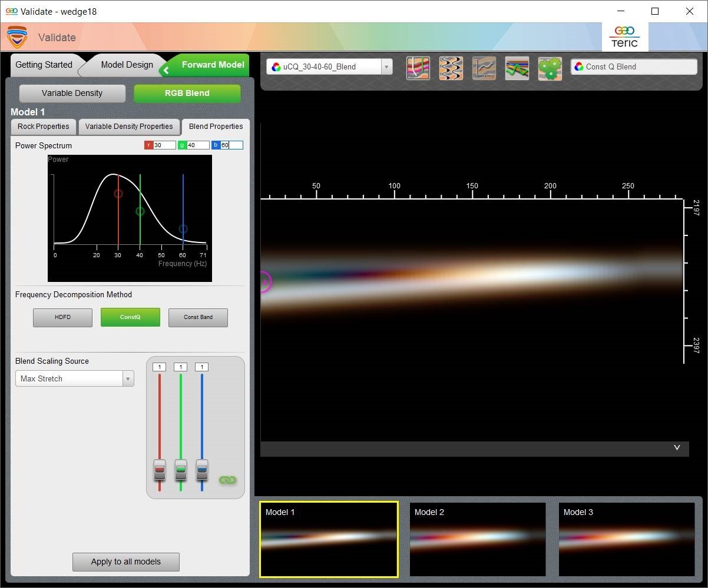The height and width of the screenshot is (588, 708).
Task: Click the Apply to all models button
Action: pyautogui.click(x=125, y=562)
